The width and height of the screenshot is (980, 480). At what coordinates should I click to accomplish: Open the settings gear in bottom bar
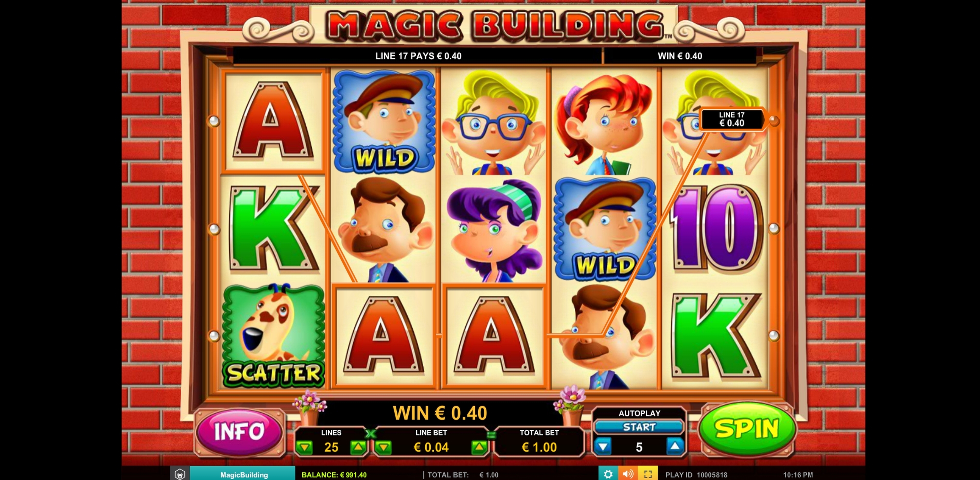click(608, 474)
